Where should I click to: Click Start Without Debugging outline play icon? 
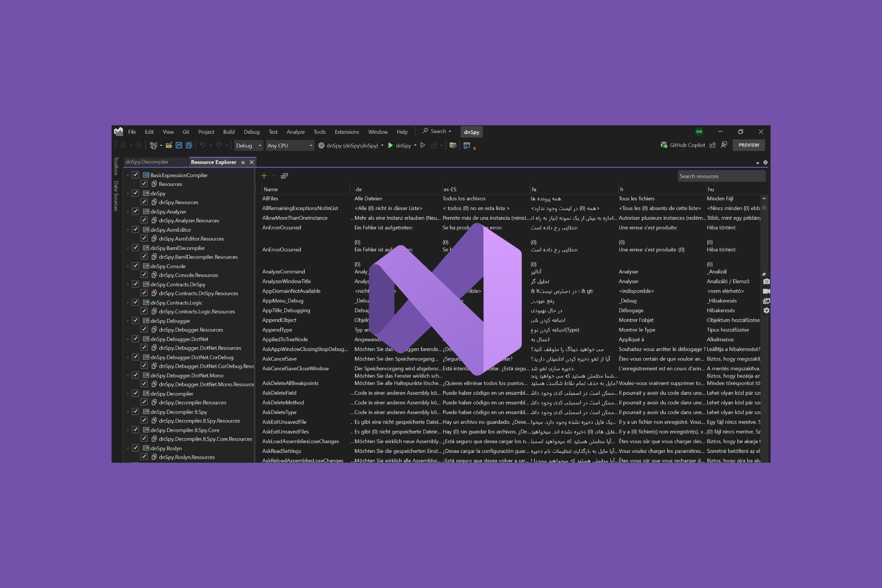(423, 146)
